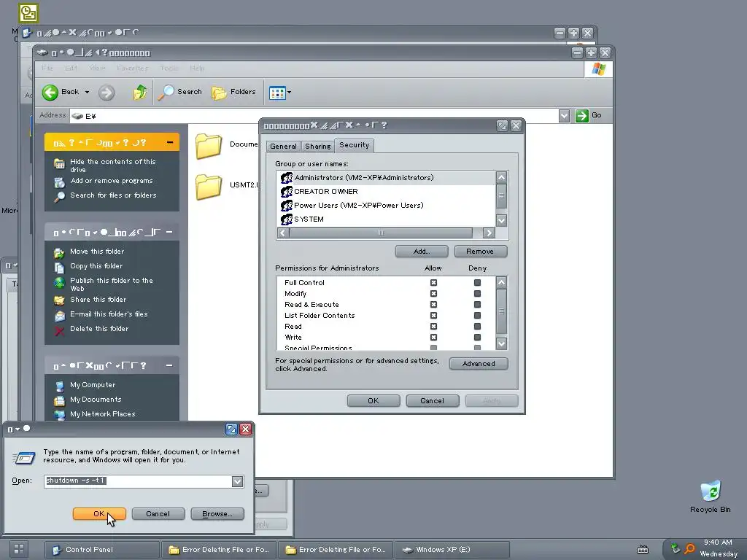This screenshot has width=747, height=560.
Task: Open the Views dropdown arrow
Action: pos(289,93)
